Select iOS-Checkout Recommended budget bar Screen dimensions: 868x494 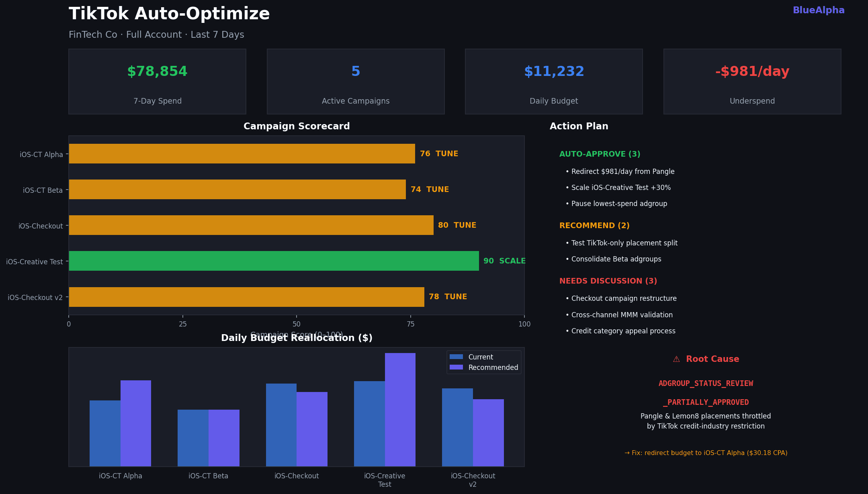click(x=312, y=429)
